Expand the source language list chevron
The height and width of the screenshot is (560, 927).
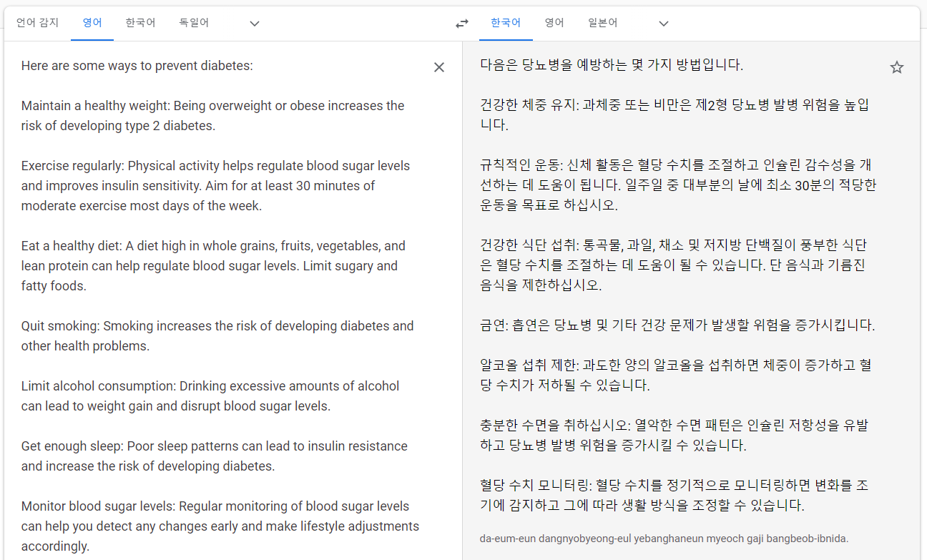point(255,24)
